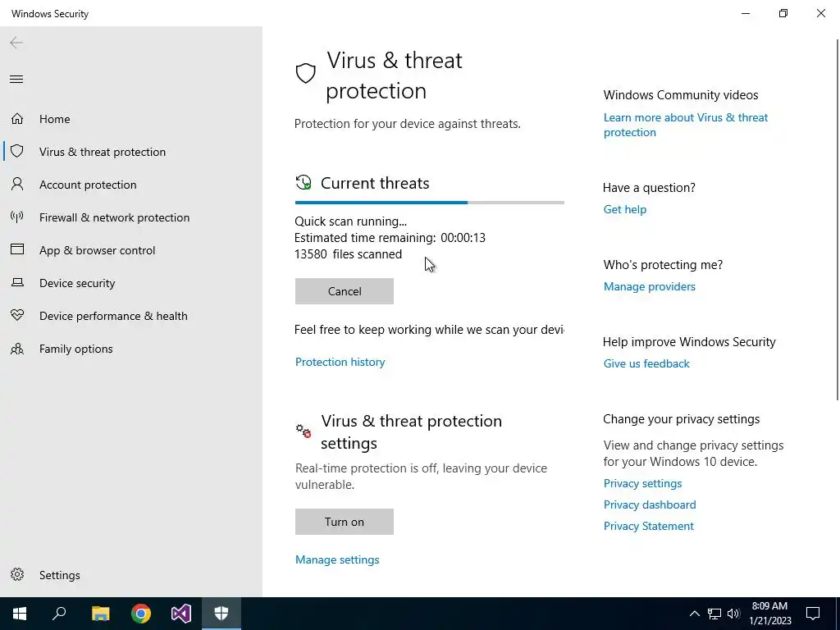Image resolution: width=840 pixels, height=630 pixels.
Task: Open Settings in the sidebar
Action: pyautogui.click(x=131, y=575)
